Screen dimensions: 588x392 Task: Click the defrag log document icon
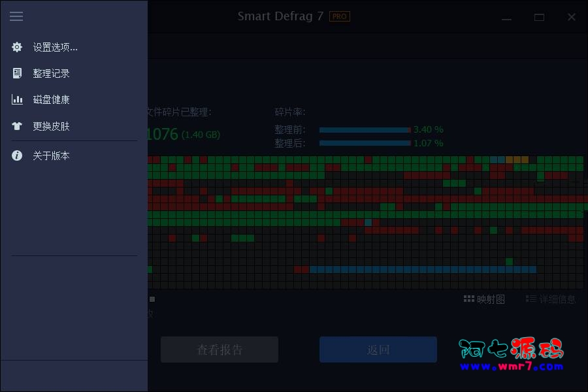coord(17,73)
